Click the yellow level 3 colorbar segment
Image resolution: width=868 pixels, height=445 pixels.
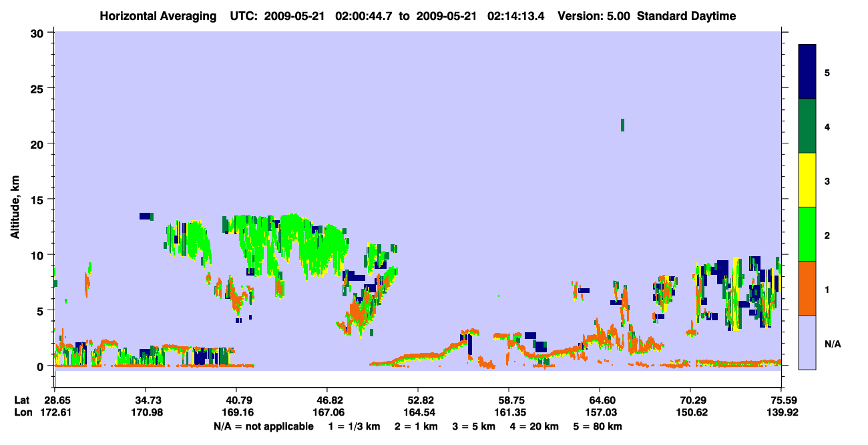tap(807, 180)
